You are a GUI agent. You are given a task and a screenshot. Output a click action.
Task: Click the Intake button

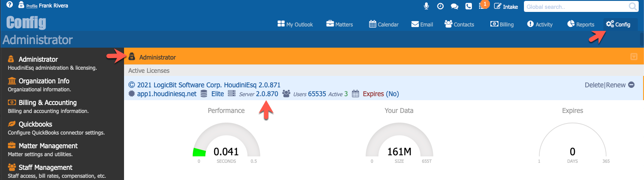coord(506,6)
